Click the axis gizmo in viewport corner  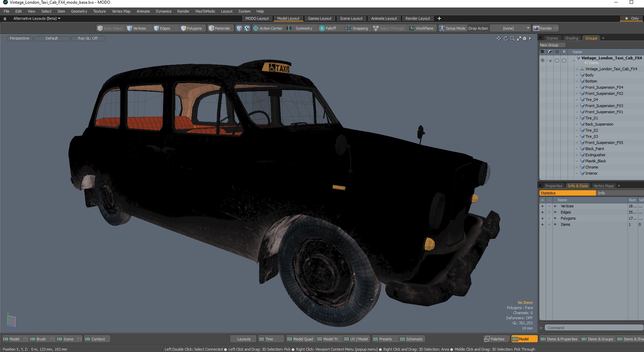click(11, 321)
